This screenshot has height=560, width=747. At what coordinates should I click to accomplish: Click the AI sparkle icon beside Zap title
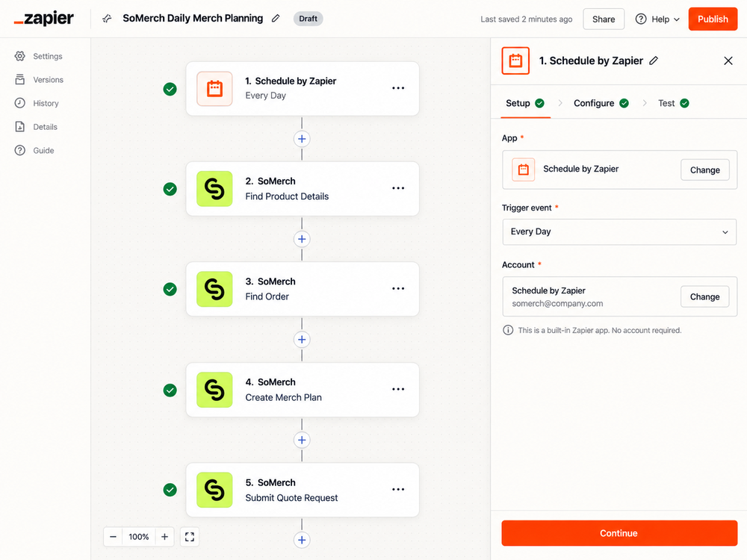[107, 19]
